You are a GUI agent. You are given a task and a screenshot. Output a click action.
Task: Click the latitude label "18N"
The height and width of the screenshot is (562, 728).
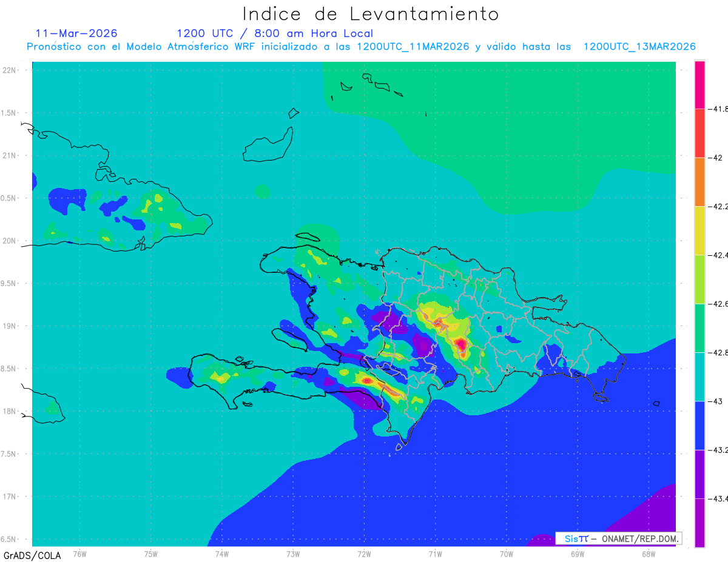9,411
